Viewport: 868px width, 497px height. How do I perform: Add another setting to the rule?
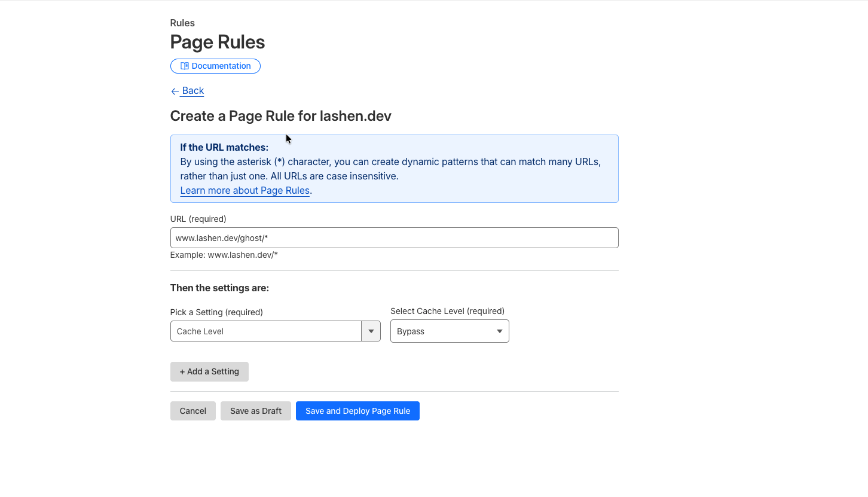[x=209, y=371]
